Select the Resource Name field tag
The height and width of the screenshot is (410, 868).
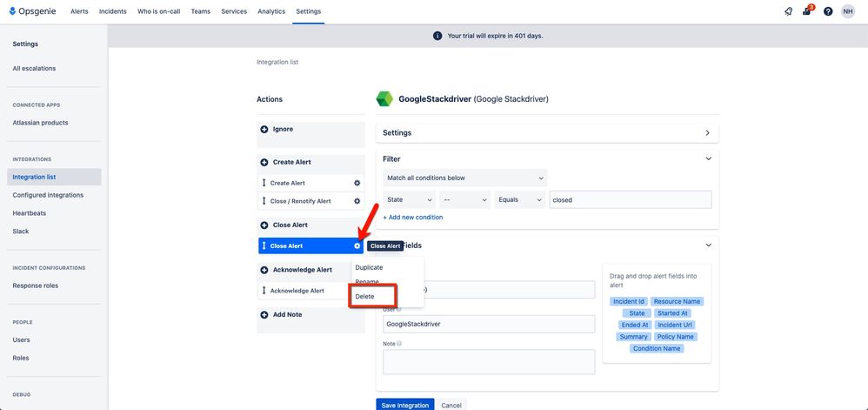(x=677, y=301)
